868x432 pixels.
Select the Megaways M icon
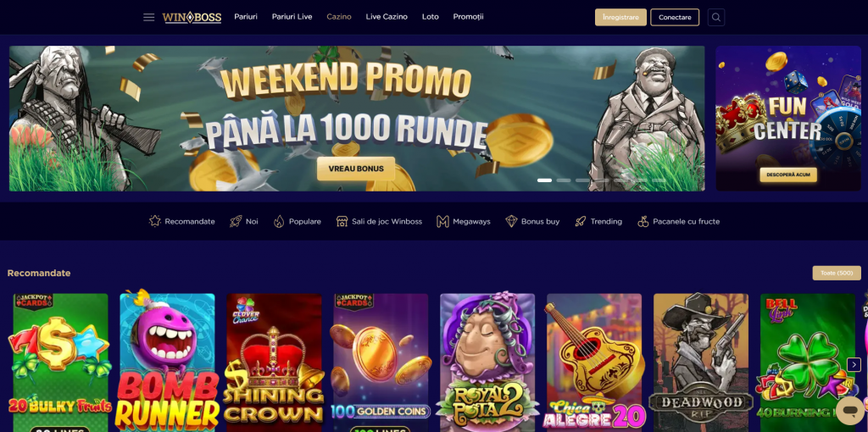pos(442,221)
